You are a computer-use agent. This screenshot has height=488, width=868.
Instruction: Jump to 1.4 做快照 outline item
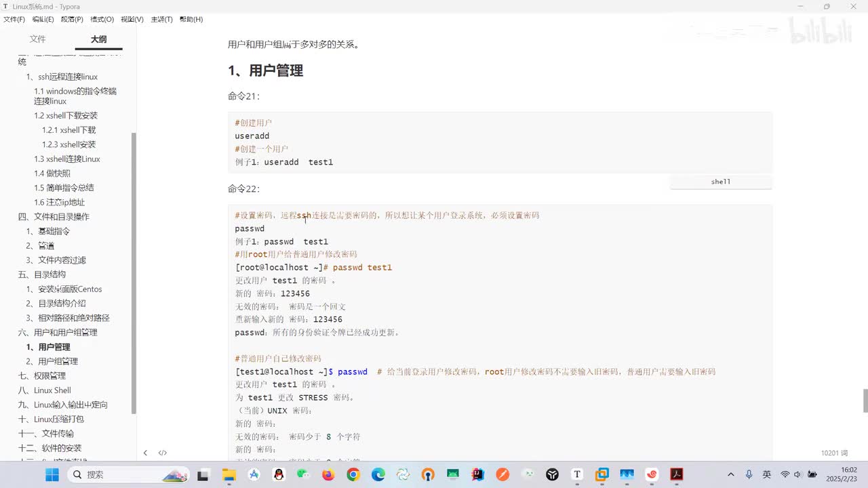click(52, 174)
